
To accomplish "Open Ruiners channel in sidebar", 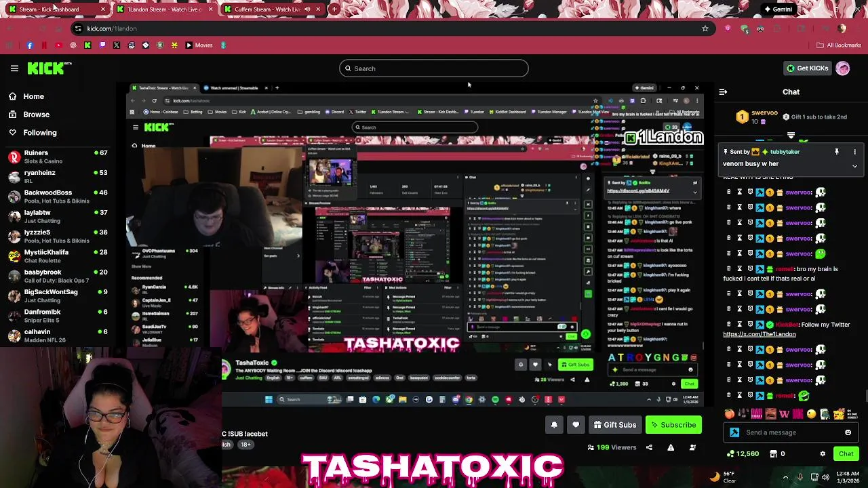I will pyautogui.click(x=58, y=157).
